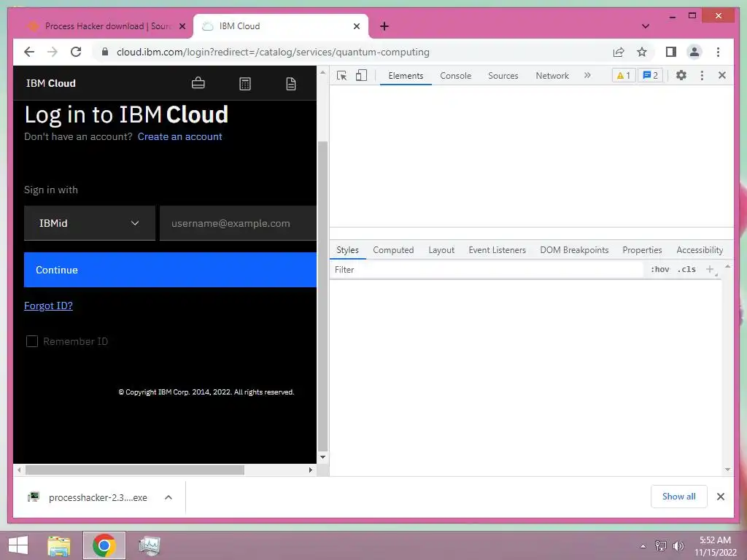
Task: Open the Properties tab
Action: coord(642,250)
